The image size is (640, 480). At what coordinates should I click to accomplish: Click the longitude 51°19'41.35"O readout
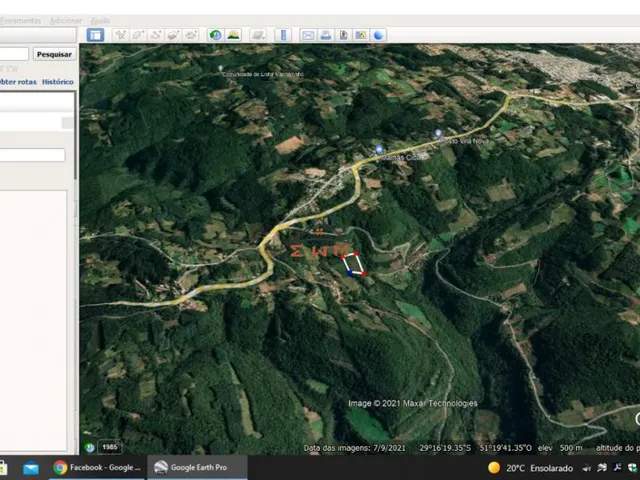[506, 448]
